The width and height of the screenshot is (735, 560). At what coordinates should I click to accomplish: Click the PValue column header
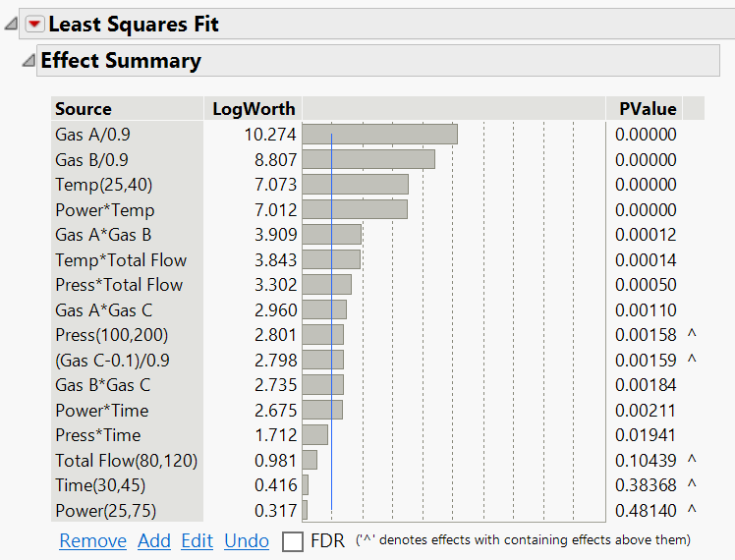pos(647,109)
